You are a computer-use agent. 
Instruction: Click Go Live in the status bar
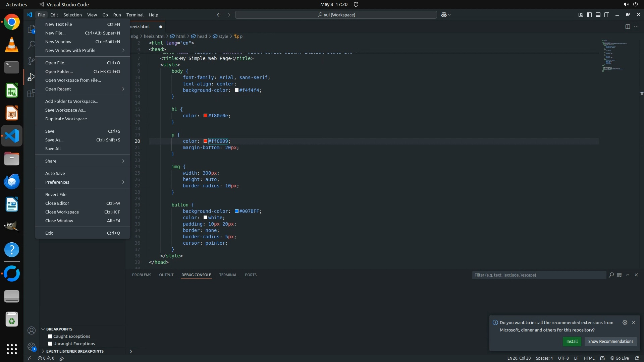click(619, 358)
